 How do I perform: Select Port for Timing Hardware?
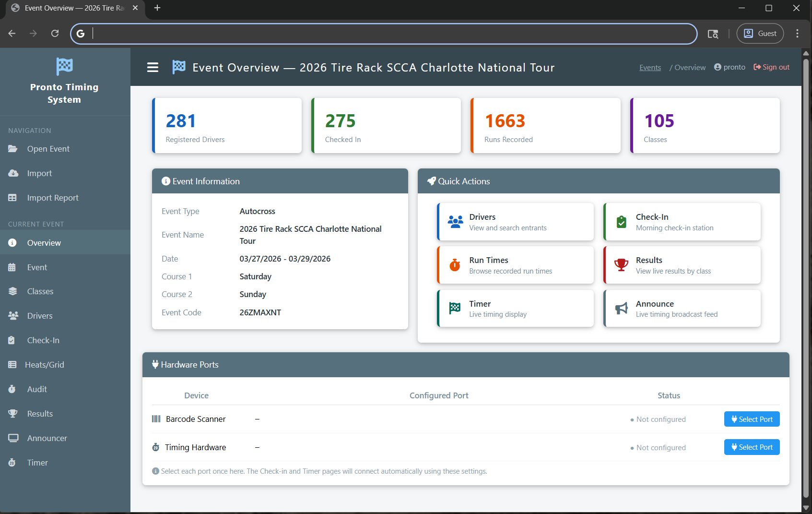tap(752, 447)
